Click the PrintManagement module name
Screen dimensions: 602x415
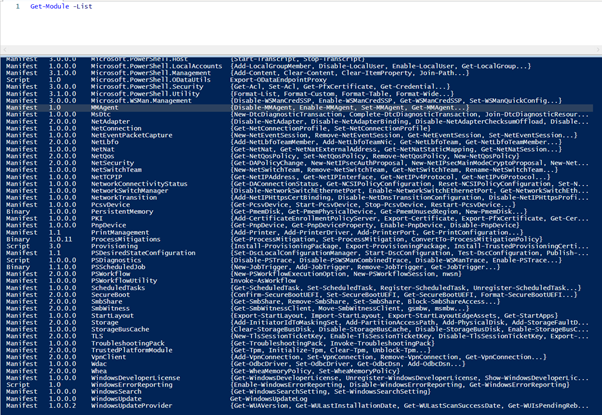coord(120,232)
